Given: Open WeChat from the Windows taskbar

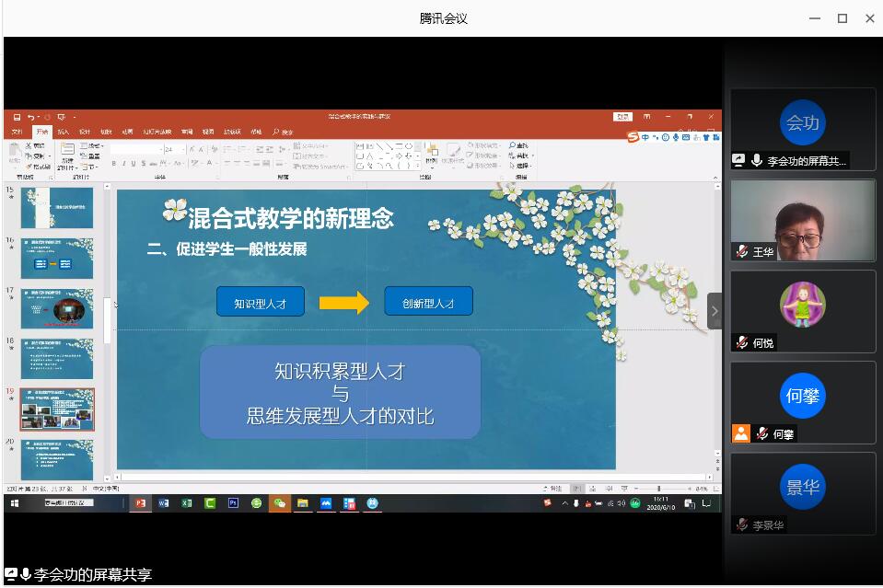Looking at the screenshot, I should click(279, 503).
